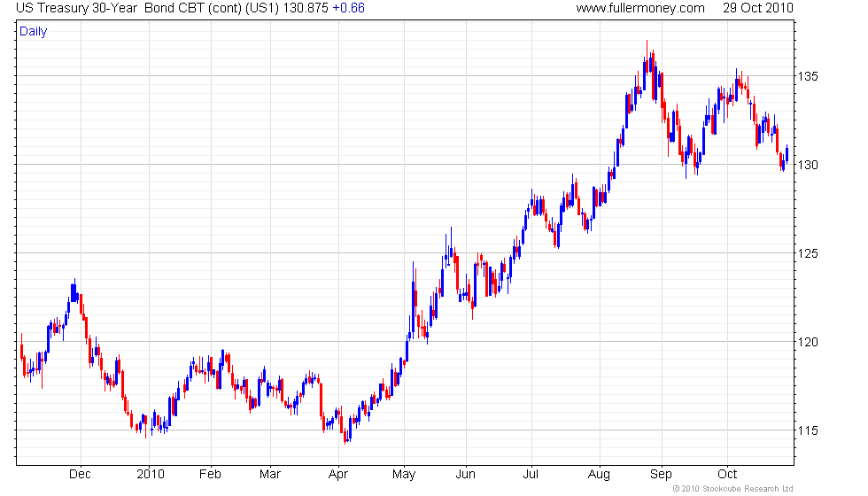Image resolution: width=868 pixels, height=496 pixels.
Task: Click the price change value +0.66
Action: [348, 8]
